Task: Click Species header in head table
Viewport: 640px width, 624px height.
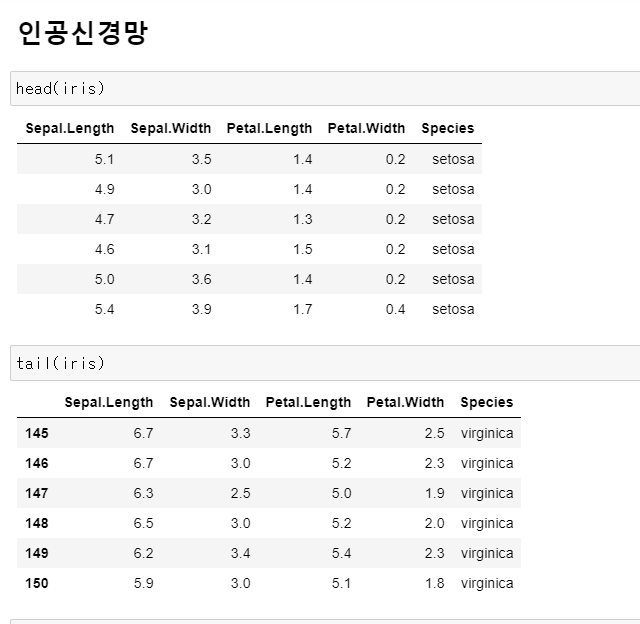Action: pyautogui.click(x=448, y=128)
